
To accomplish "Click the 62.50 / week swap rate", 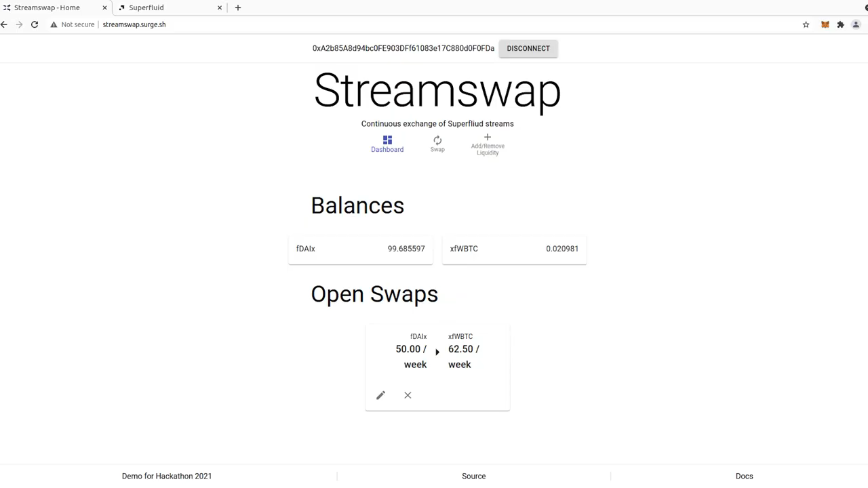I will [x=464, y=357].
